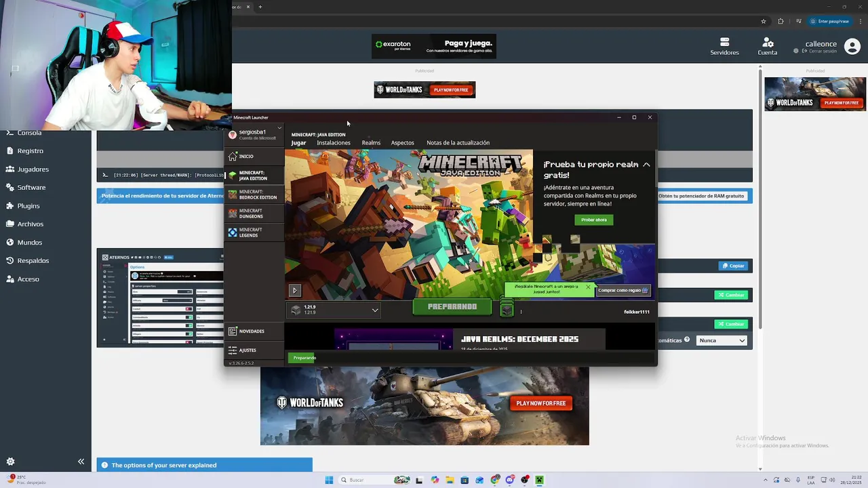Screen dimensions: 868x488
Task: Select Minecraft Legends in launcher sidebar
Action: pyautogui.click(x=254, y=232)
